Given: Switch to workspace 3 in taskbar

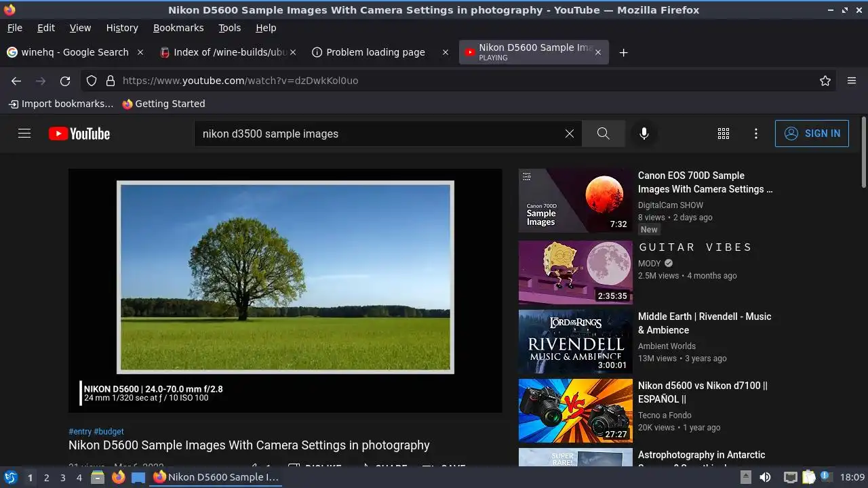Looking at the screenshot, I should click(x=63, y=478).
